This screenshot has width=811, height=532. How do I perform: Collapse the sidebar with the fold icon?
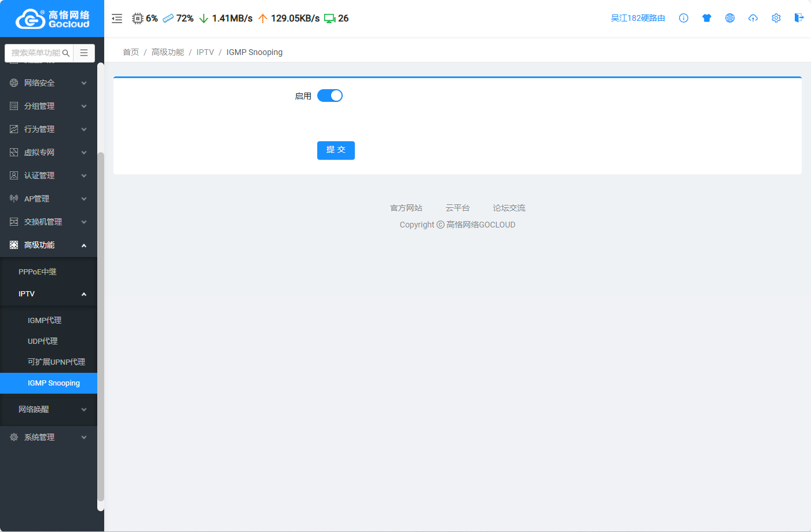pyautogui.click(x=117, y=19)
